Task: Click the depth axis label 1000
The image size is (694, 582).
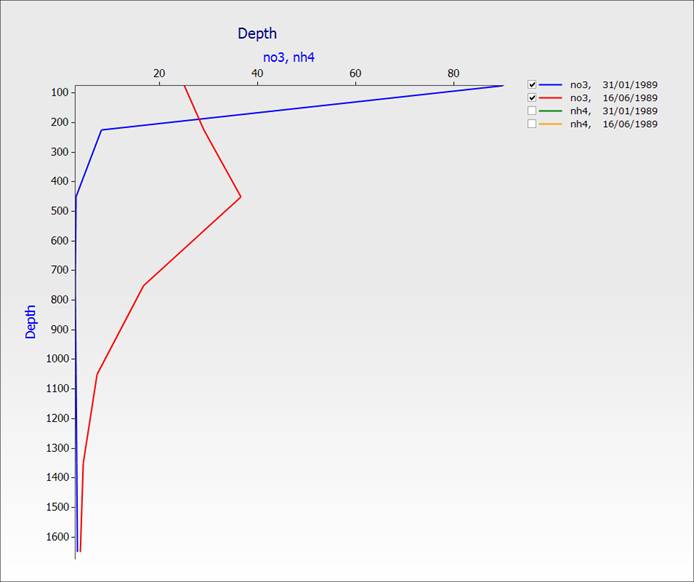Action: point(58,359)
